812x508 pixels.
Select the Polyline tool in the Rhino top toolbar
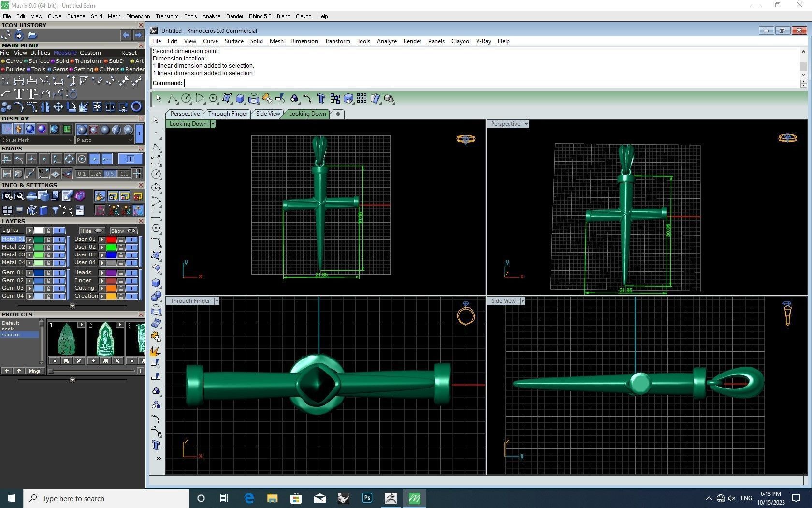tap(172, 99)
